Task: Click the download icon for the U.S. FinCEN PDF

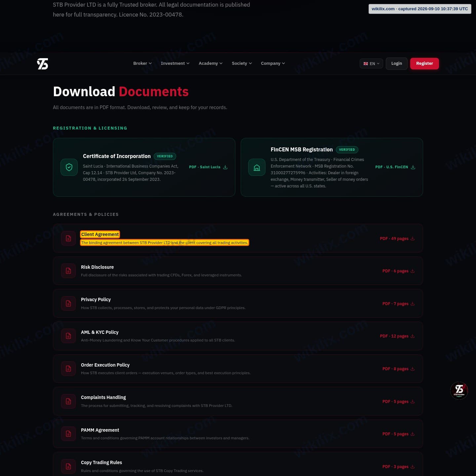Action: pos(413,167)
